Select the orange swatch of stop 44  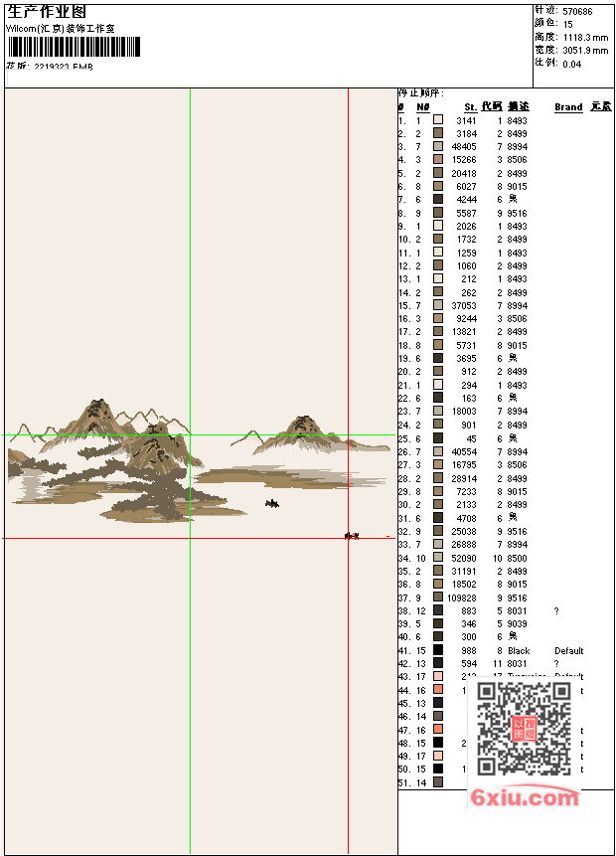pos(438,690)
